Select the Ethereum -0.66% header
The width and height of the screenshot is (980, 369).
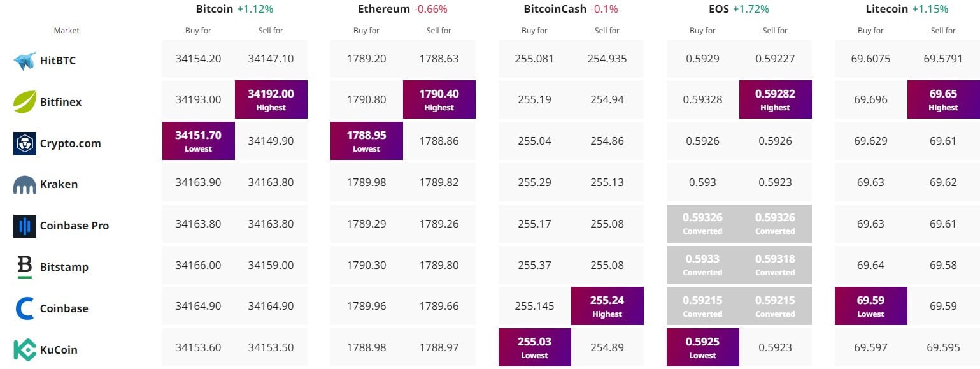point(402,9)
